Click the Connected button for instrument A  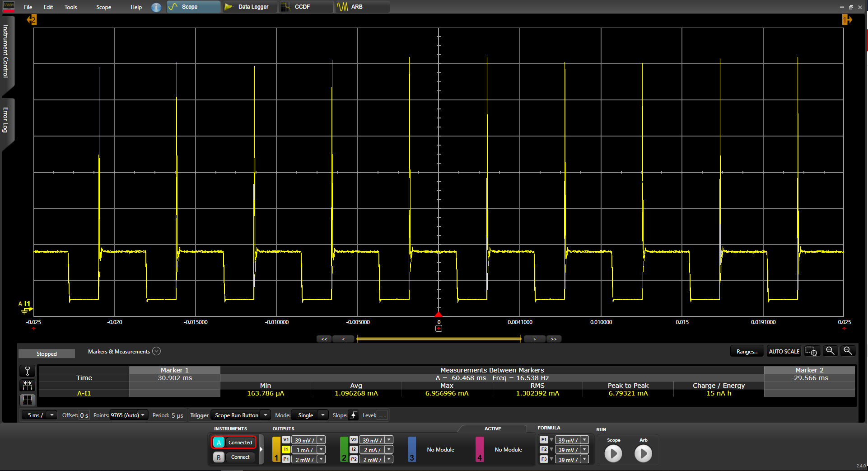pyautogui.click(x=240, y=443)
